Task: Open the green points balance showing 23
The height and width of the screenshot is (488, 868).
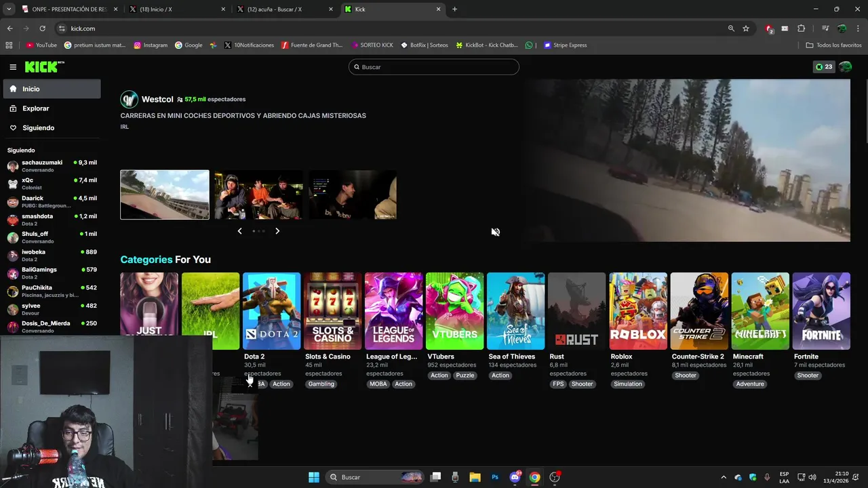Action: [824, 67]
